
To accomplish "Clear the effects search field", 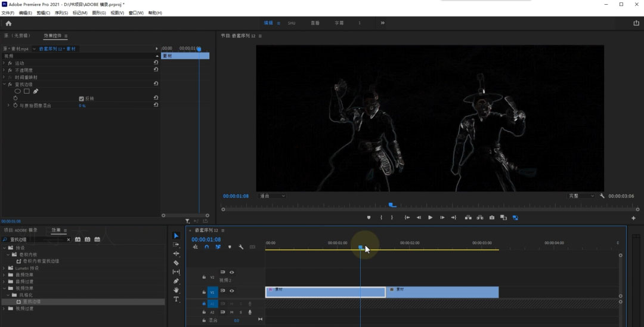I will [x=69, y=239].
